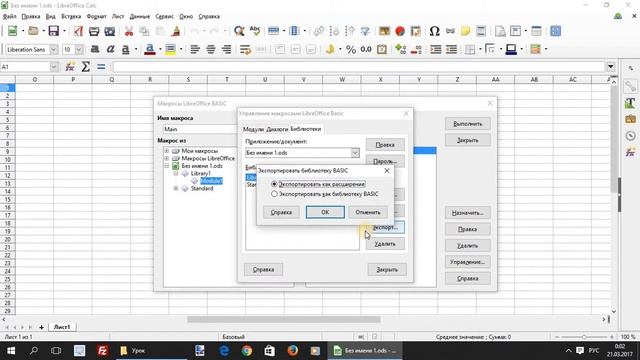Open the Сервис menu

tap(164, 16)
